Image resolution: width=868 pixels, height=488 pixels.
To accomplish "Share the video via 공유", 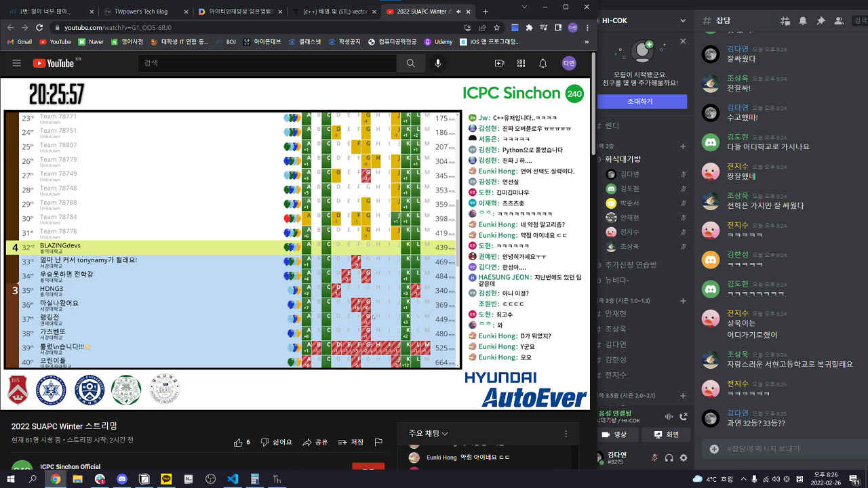I will click(315, 442).
